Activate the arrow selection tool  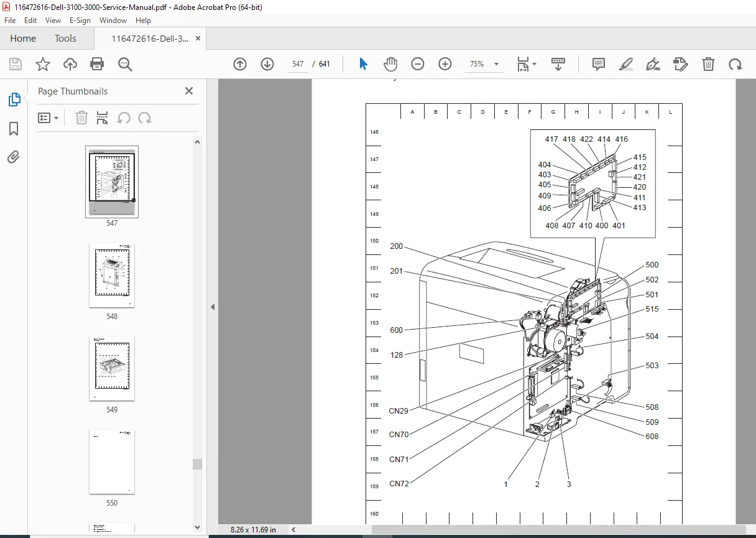click(x=363, y=64)
